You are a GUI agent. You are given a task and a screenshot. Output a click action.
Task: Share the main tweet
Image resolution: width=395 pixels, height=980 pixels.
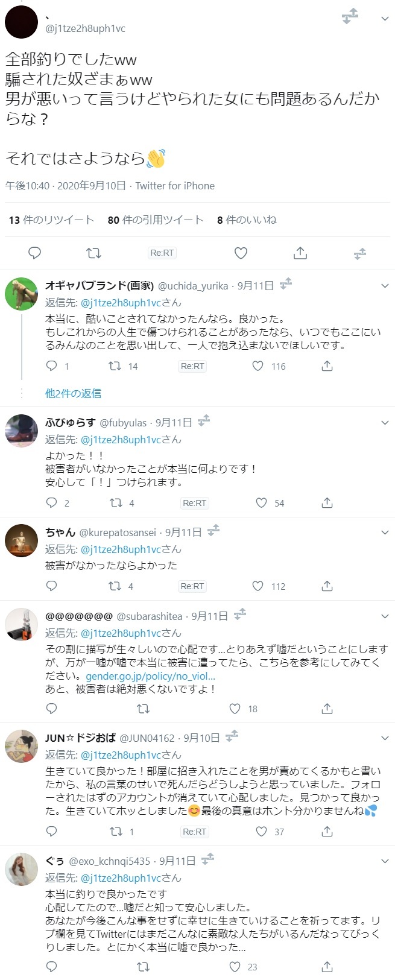300,253
